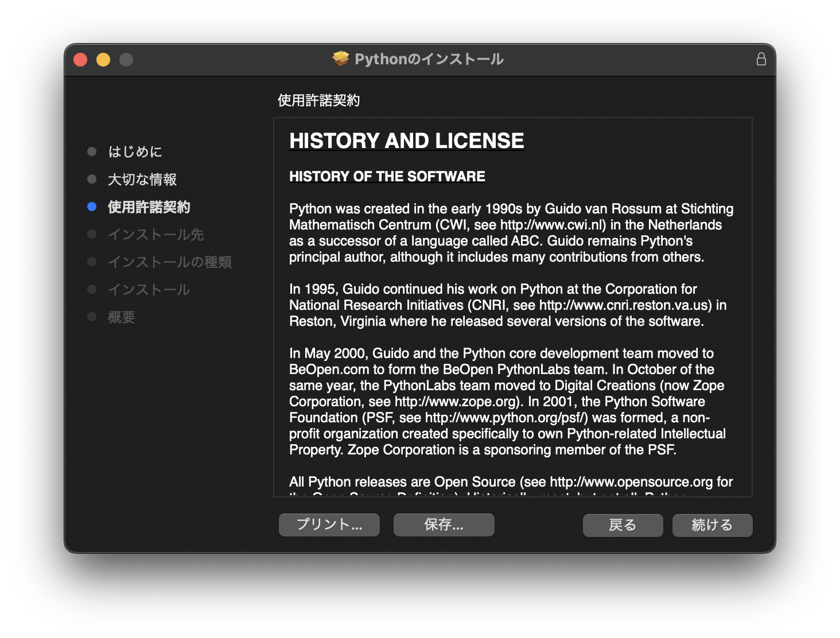Click the bullet next to 大切な情報

pyautogui.click(x=92, y=179)
